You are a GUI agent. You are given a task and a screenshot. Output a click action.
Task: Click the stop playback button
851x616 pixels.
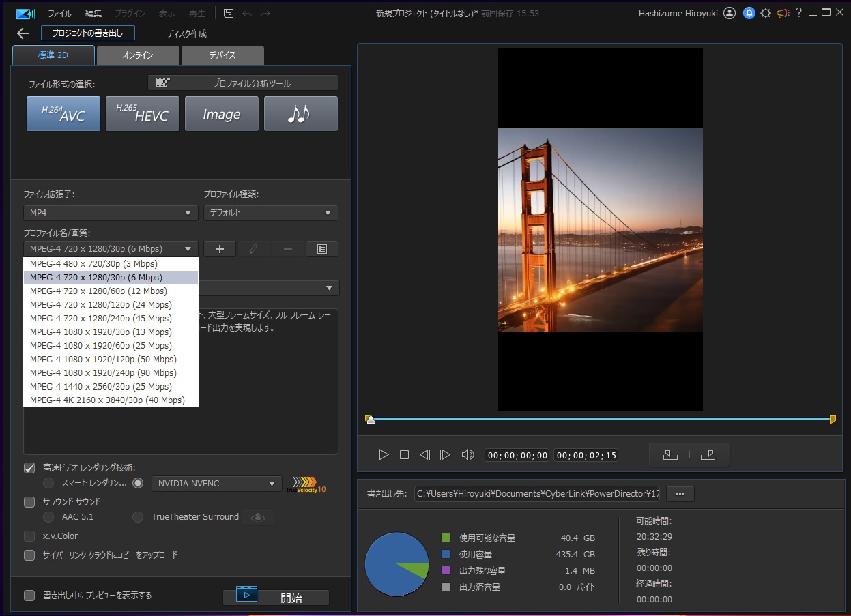click(404, 454)
